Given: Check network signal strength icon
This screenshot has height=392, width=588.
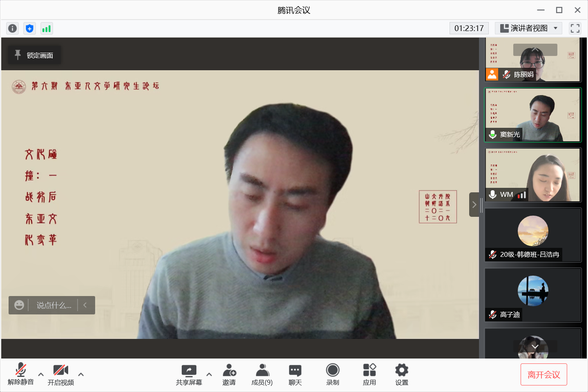Looking at the screenshot, I should coord(47,28).
